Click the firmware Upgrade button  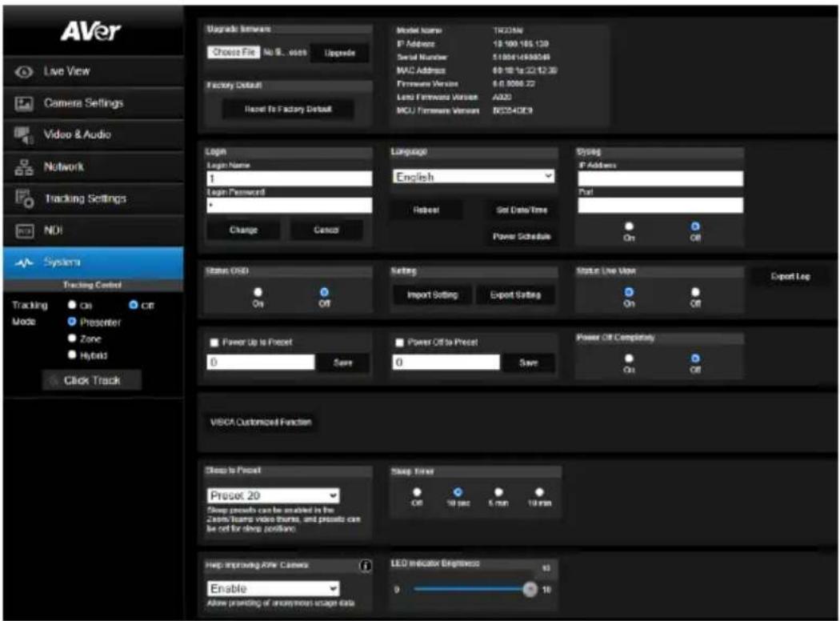pyautogui.click(x=340, y=53)
